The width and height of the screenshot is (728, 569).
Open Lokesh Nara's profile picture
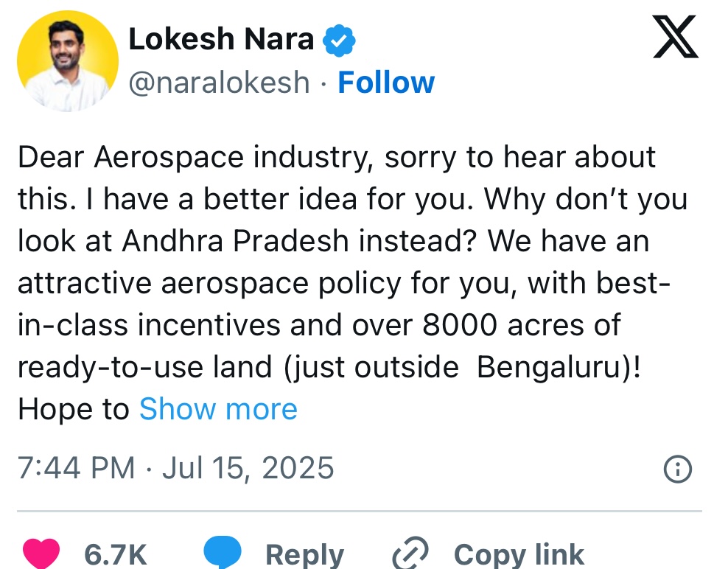(x=68, y=61)
